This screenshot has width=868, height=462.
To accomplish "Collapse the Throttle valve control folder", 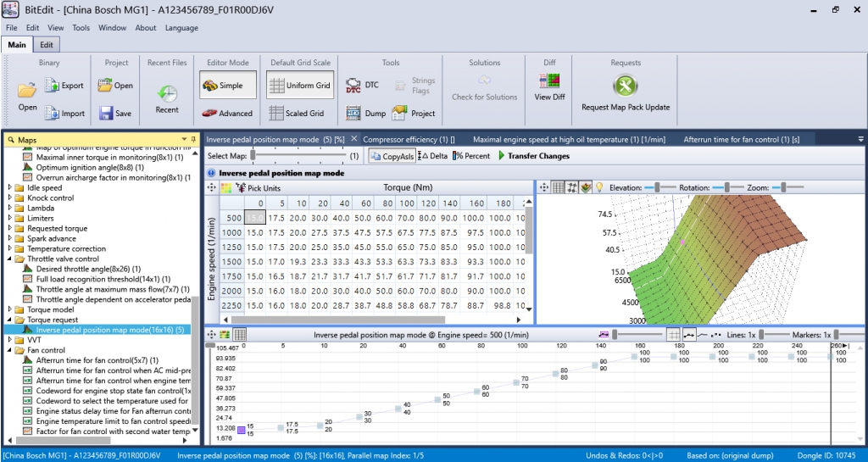I will pos(10,259).
